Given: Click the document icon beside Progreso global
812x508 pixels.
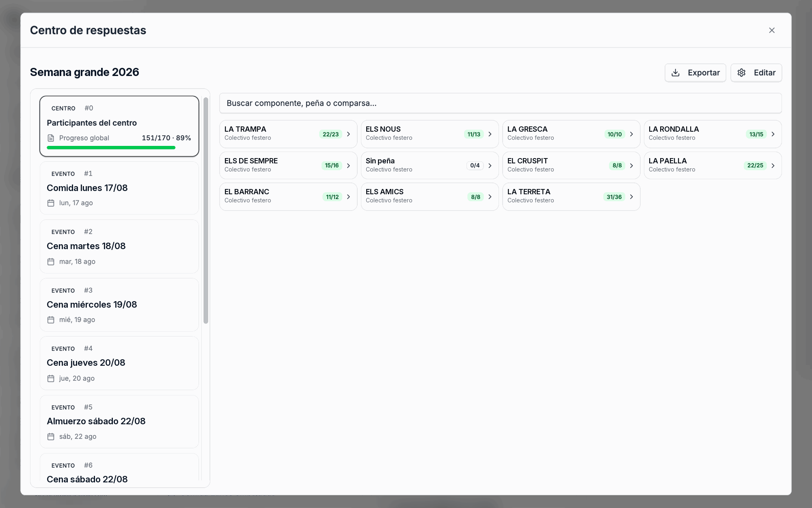Looking at the screenshot, I should pyautogui.click(x=51, y=138).
